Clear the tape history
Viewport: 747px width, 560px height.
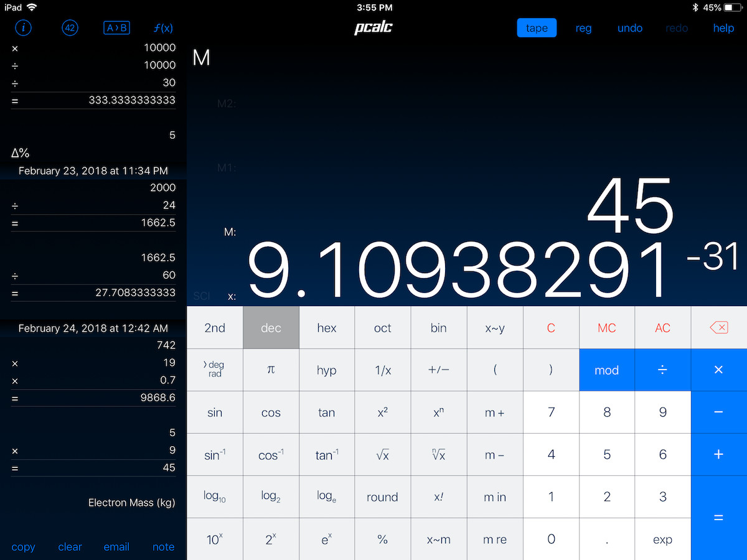coord(70,547)
